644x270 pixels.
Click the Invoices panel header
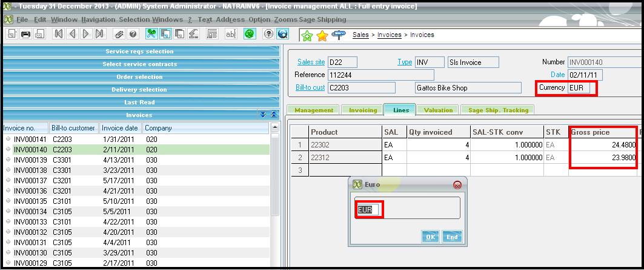139,115
